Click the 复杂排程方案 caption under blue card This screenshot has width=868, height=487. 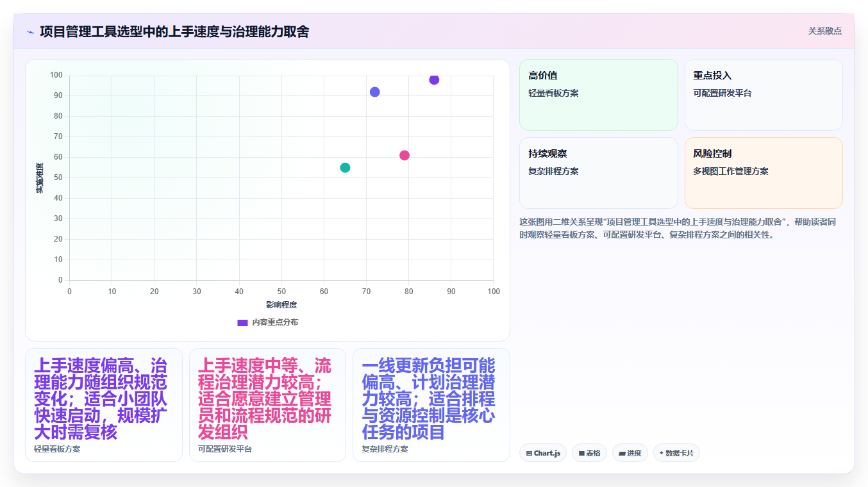pos(385,449)
